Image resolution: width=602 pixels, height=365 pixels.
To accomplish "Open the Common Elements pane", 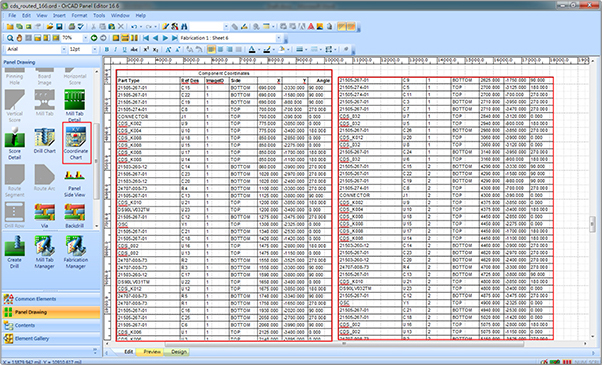I will pos(51,299).
